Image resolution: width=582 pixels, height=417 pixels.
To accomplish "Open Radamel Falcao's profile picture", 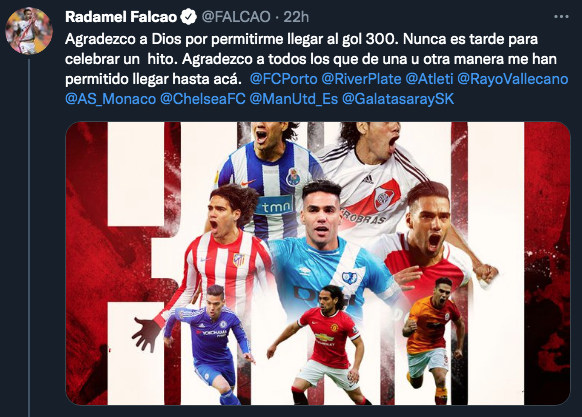I will [29, 31].
